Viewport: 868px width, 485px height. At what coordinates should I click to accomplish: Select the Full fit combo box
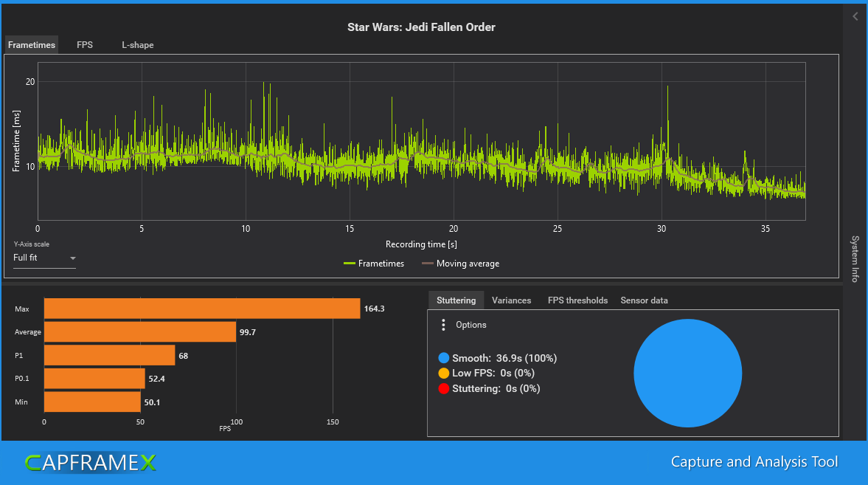(x=44, y=258)
